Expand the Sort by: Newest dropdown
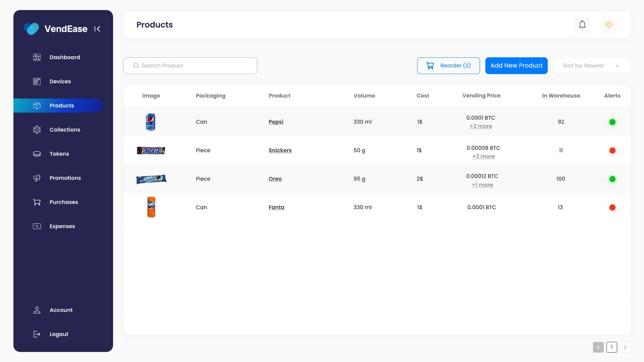This screenshot has width=644, height=362. [x=592, y=66]
